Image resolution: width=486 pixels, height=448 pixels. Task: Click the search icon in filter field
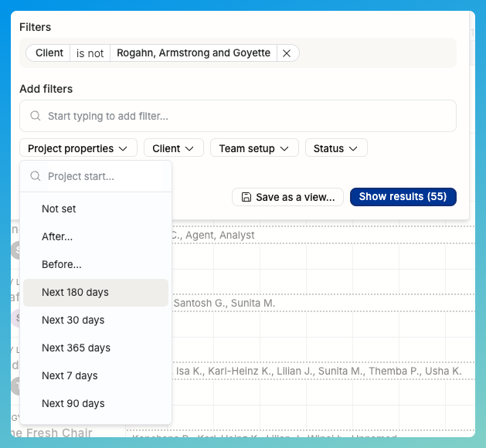35,117
